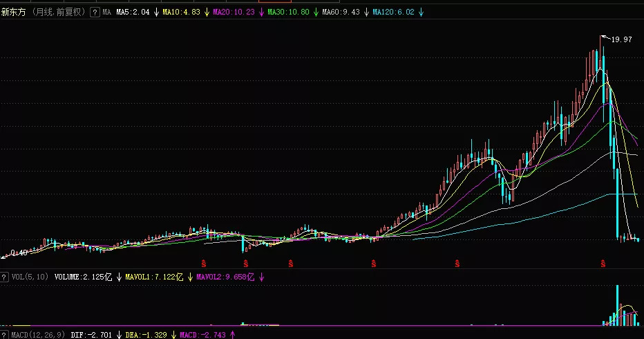Click the down arrow after MA5:2.04
Screen dimensions: 644x339
tap(157, 12)
